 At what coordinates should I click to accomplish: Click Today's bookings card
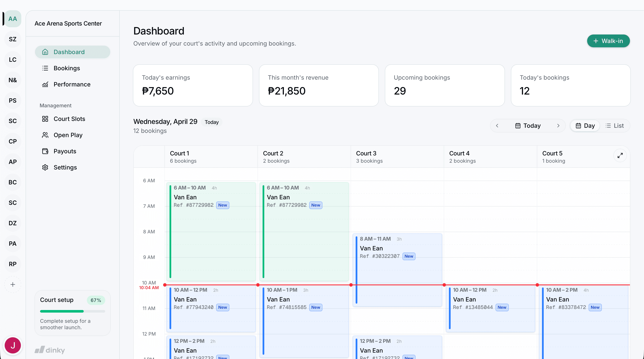(x=571, y=86)
